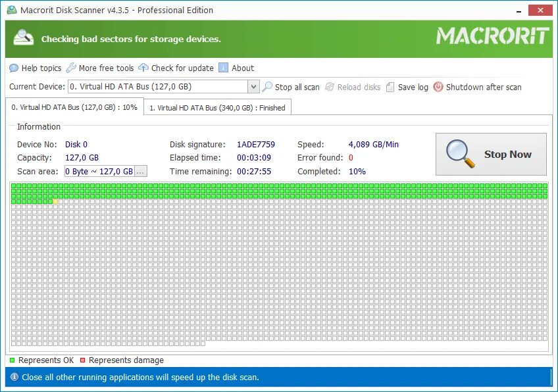
Task: Click the yellow currently scanning sector block
Action: [55, 202]
